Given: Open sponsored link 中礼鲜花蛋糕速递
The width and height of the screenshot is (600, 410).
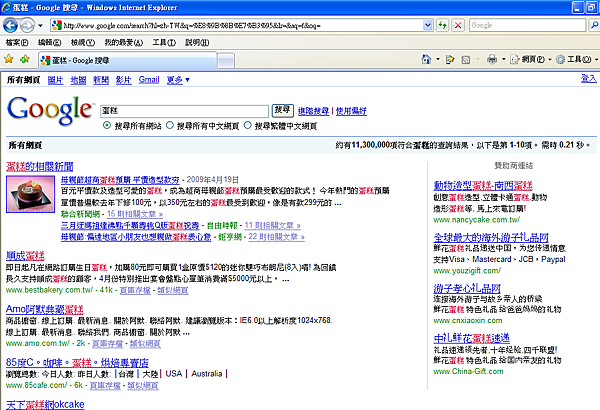Looking at the screenshot, I should click(471, 338).
